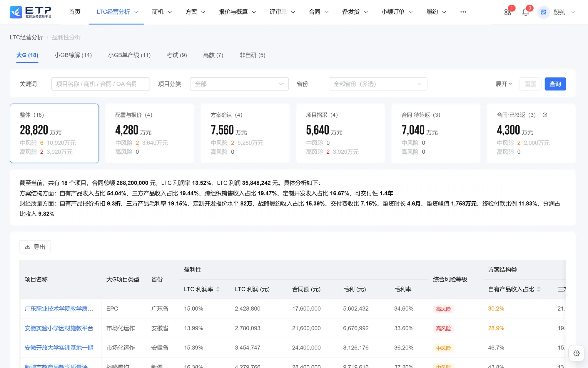Open the notification bell

tap(525, 12)
